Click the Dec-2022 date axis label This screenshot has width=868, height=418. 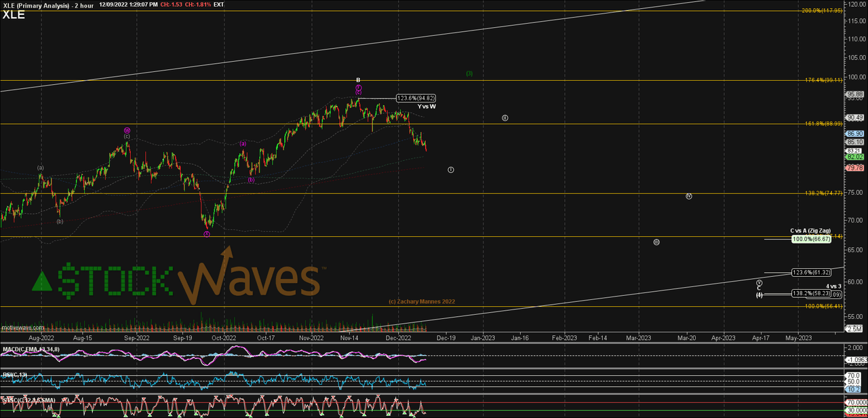pos(399,337)
